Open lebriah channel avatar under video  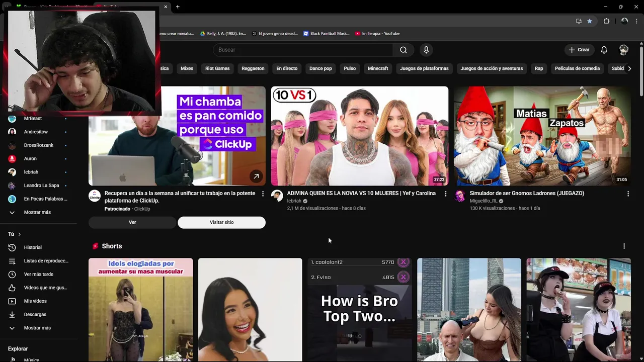[x=277, y=196]
